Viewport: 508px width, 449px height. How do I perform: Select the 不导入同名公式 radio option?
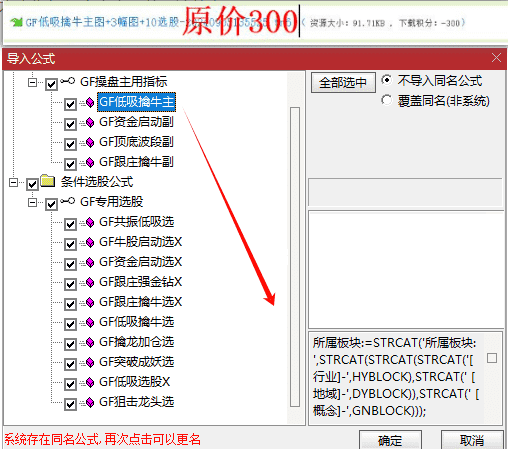pos(387,80)
